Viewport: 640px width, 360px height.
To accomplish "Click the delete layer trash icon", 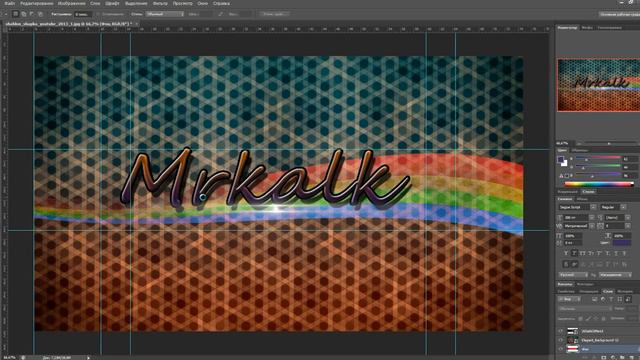I will tap(638, 358).
